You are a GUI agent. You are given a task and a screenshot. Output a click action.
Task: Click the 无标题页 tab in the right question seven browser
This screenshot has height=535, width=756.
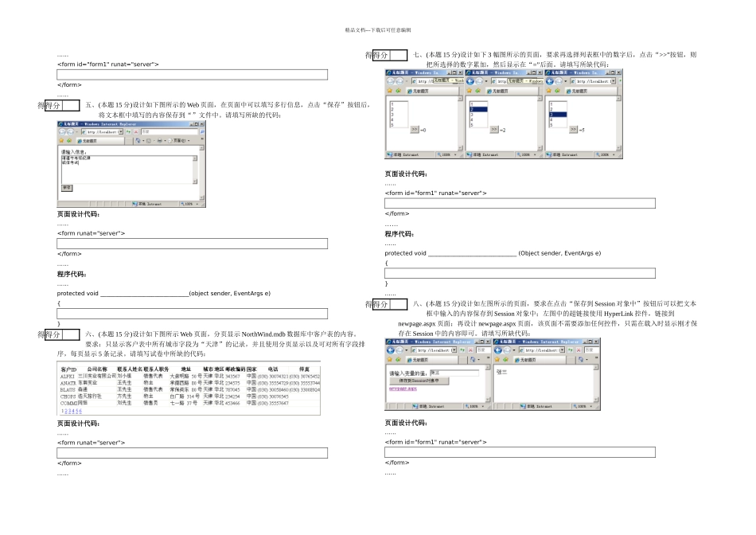click(590, 91)
